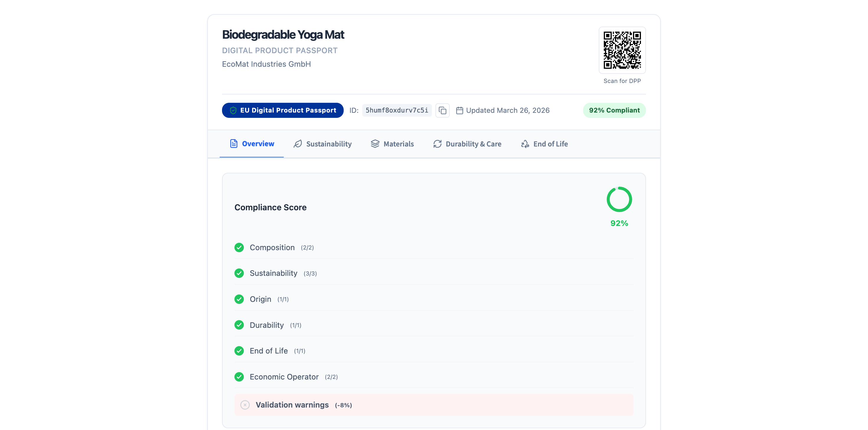Click the DIGITAL PRODUCT PASSPORT subtitle
Screen dimensions: 868x430
click(x=280, y=51)
